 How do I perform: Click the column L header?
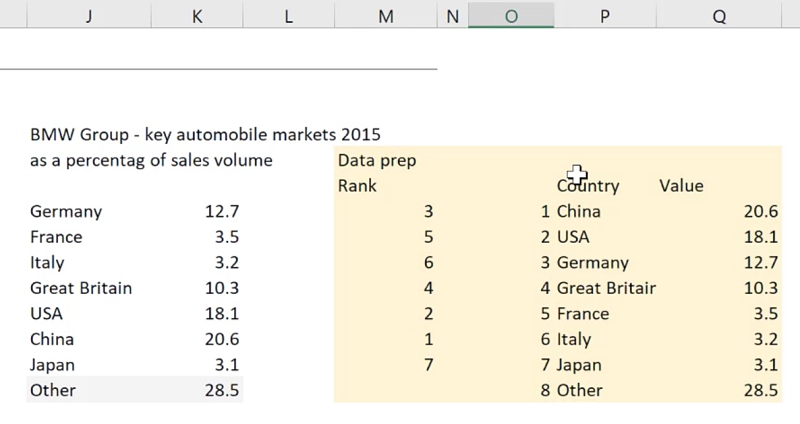point(289,16)
